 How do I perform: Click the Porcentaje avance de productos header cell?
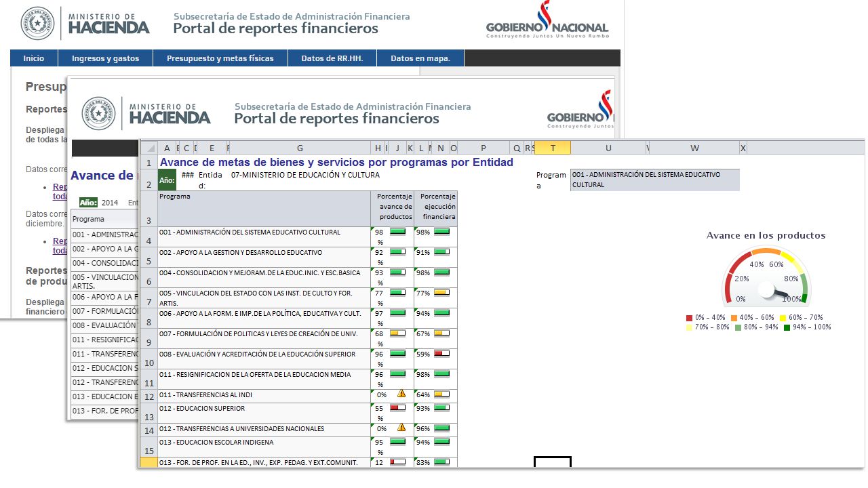point(392,208)
